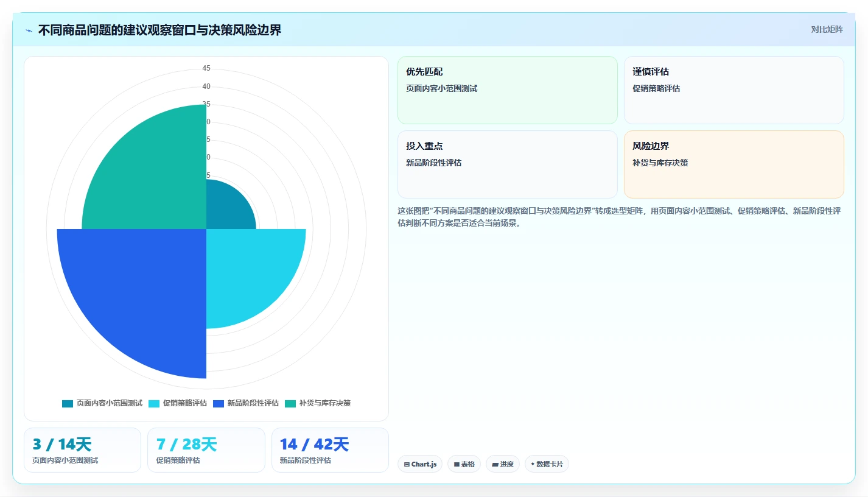Select the 7 / 28天 stat card
The image size is (868, 497).
click(x=206, y=450)
